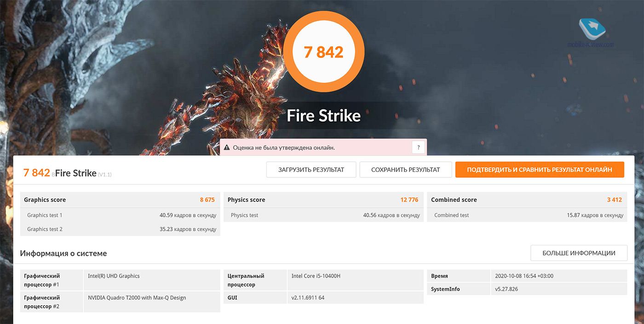
Task: Click the Physics test row label
Action: (245, 215)
